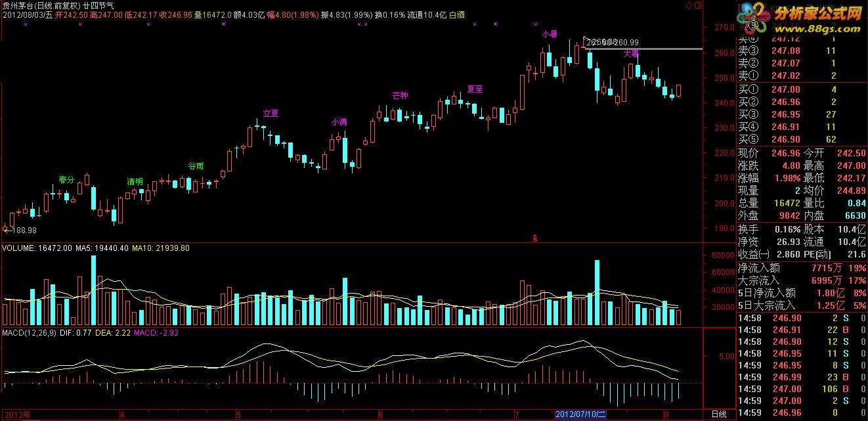The width and height of the screenshot is (868, 421).
Task: Click the 量比 0.84 field
Action: pos(835,203)
